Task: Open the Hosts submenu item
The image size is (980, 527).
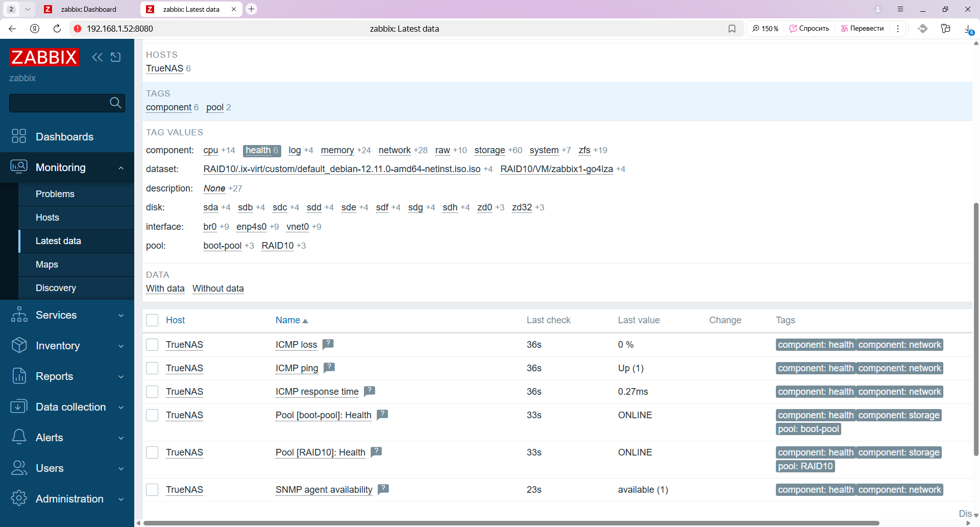Action: (77, 218)
